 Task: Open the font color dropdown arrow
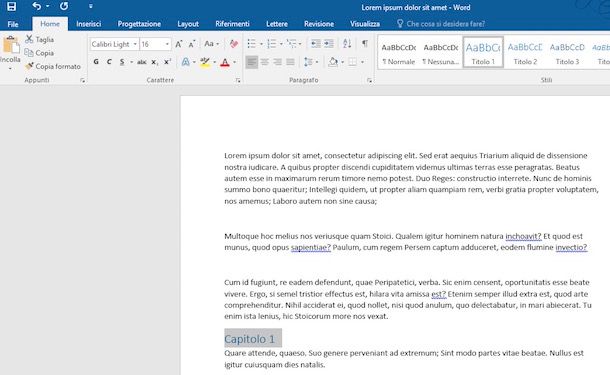pos(235,62)
